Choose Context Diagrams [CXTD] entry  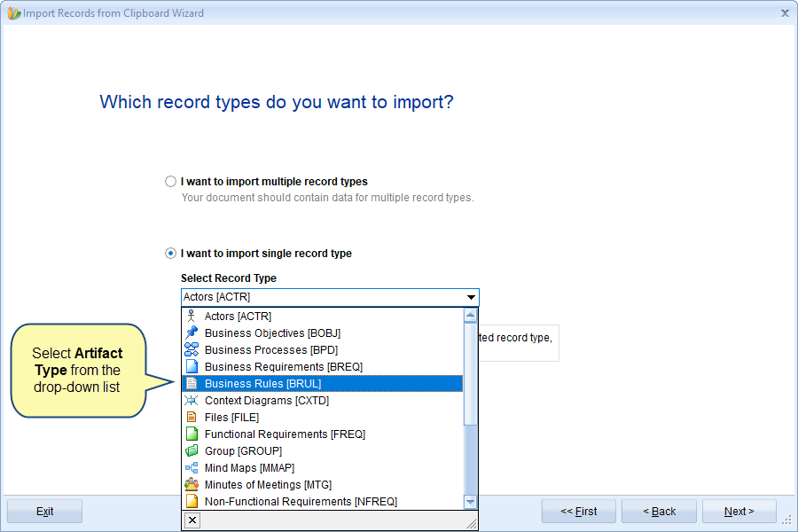[x=323, y=400]
